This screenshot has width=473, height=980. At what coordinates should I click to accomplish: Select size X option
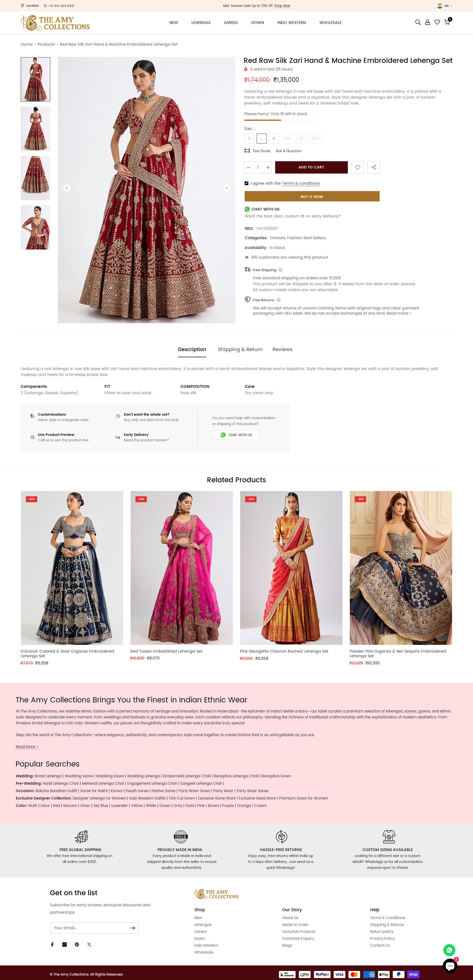(x=249, y=139)
